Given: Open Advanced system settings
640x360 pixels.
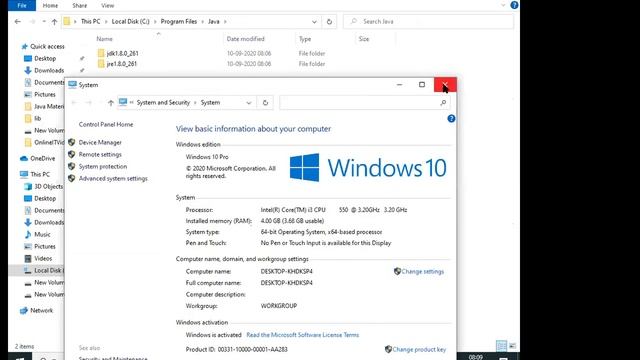Looking at the screenshot, I should click(x=113, y=178).
